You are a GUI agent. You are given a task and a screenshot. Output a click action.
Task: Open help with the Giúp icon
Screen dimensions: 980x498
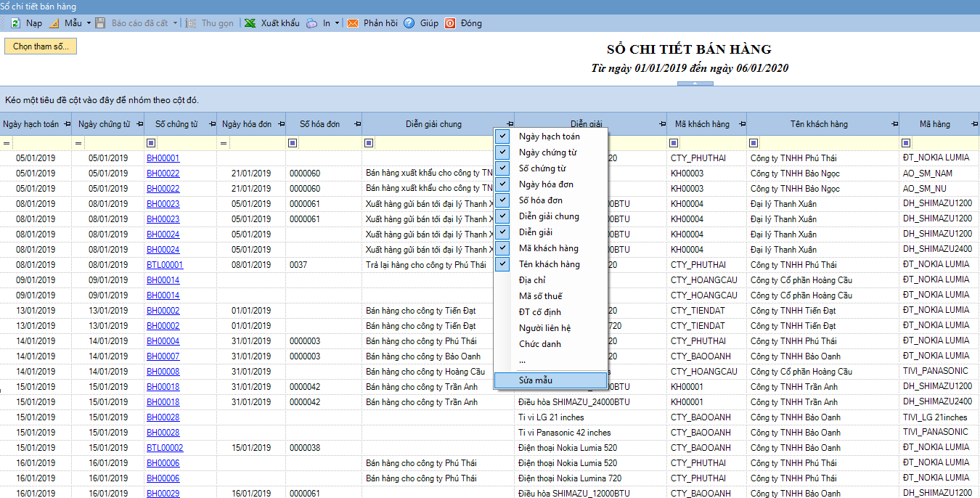409,23
